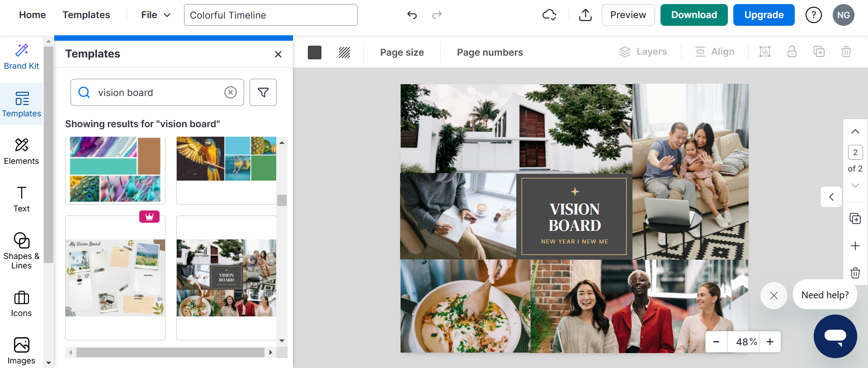Click the search magnifier icon
Viewport: 868px width, 368px height.
pyautogui.click(x=84, y=92)
